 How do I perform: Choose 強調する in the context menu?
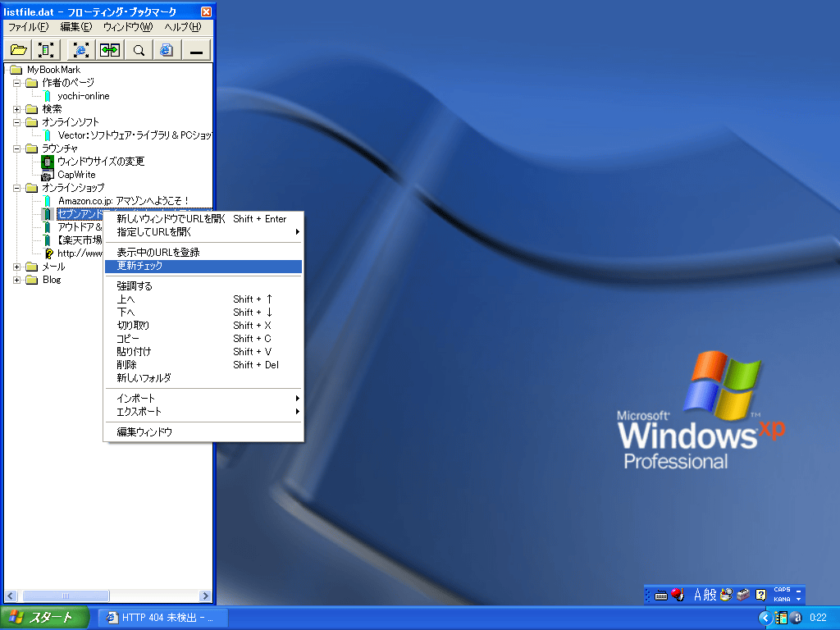coord(203,286)
